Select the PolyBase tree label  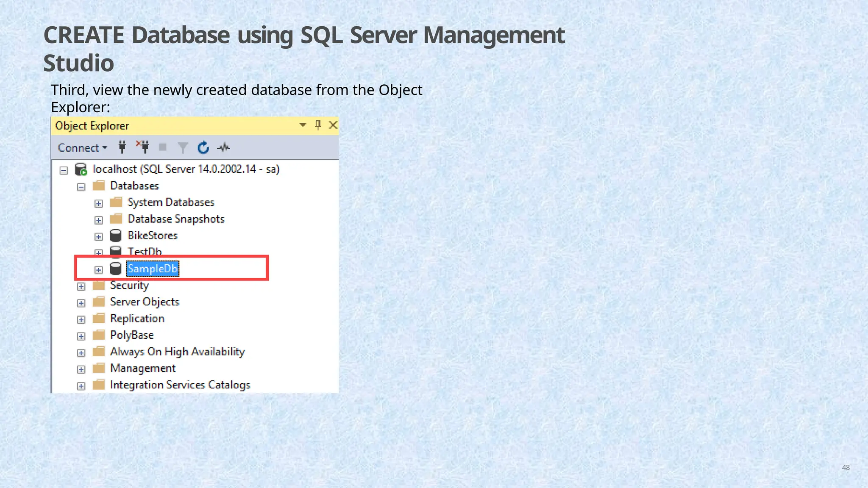132,335
